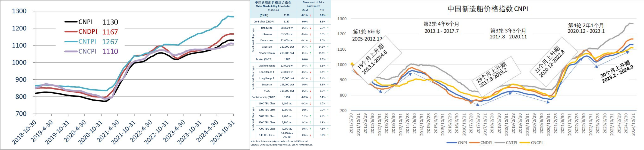
Task: Click the '14K TEU Class' row label
Action: coord(267,135)
